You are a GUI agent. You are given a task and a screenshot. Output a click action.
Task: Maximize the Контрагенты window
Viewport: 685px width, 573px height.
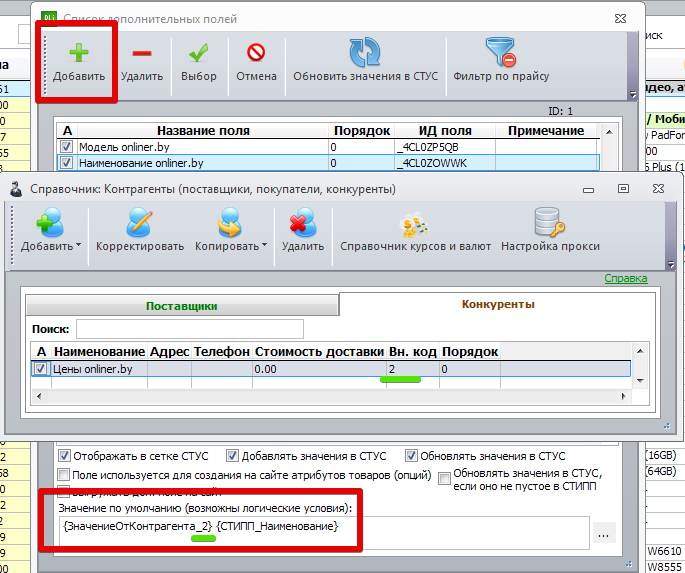pos(623,189)
